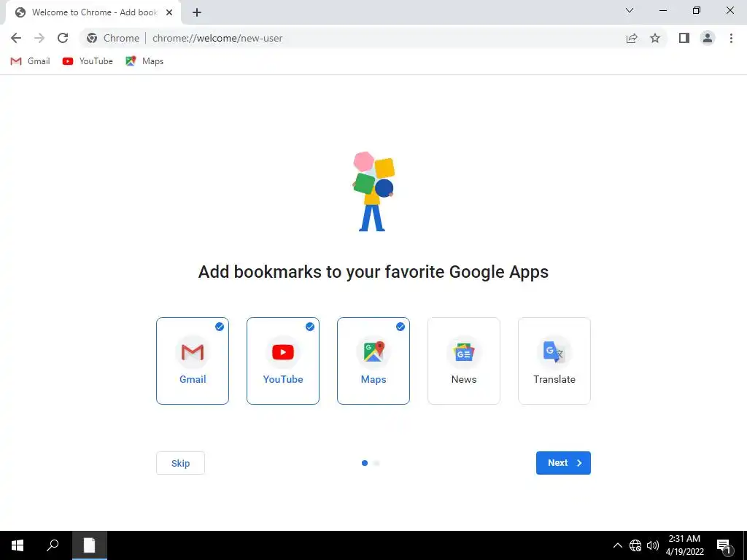Click the first page indicator dot
Screen dimensions: 747x560
pos(365,463)
